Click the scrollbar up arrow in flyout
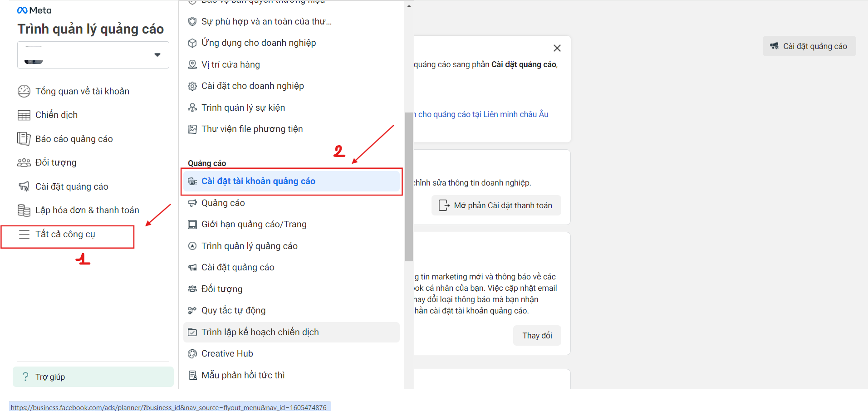868x411 pixels. click(409, 6)
